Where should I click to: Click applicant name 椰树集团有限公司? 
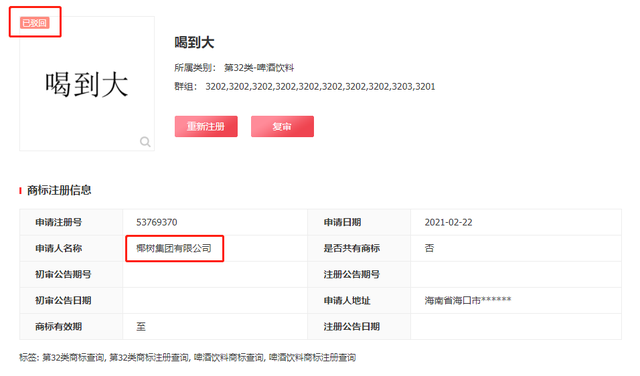tap(174, 248)
